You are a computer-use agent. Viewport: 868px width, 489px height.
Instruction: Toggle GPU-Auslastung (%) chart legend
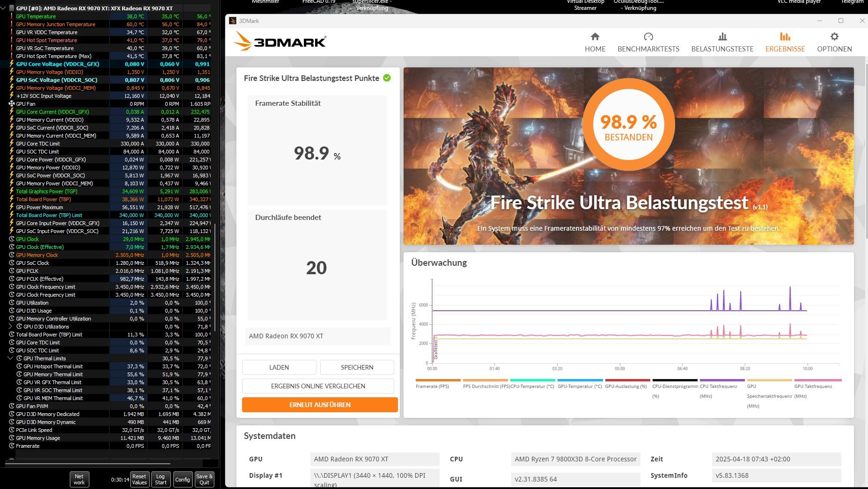pos(627,385)
